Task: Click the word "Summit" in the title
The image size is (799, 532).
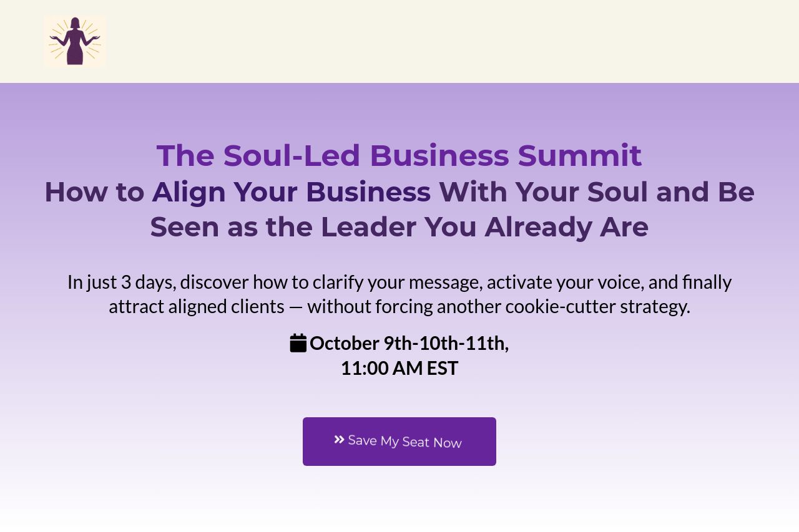Action: [579, 156]
